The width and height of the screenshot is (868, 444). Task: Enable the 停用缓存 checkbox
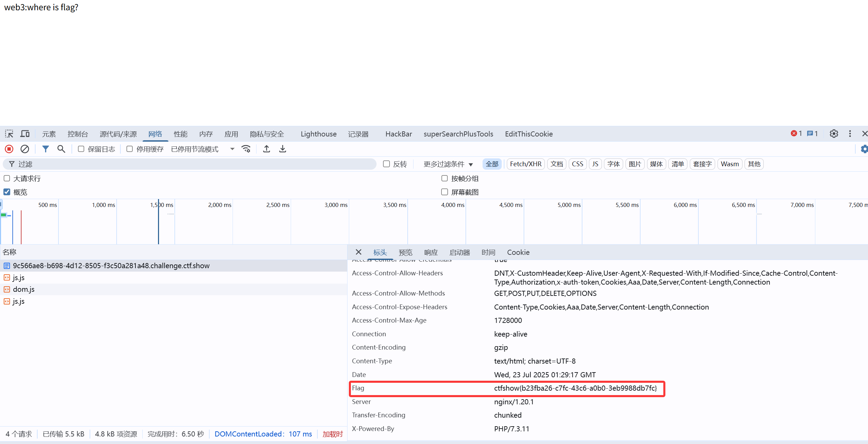130,149
